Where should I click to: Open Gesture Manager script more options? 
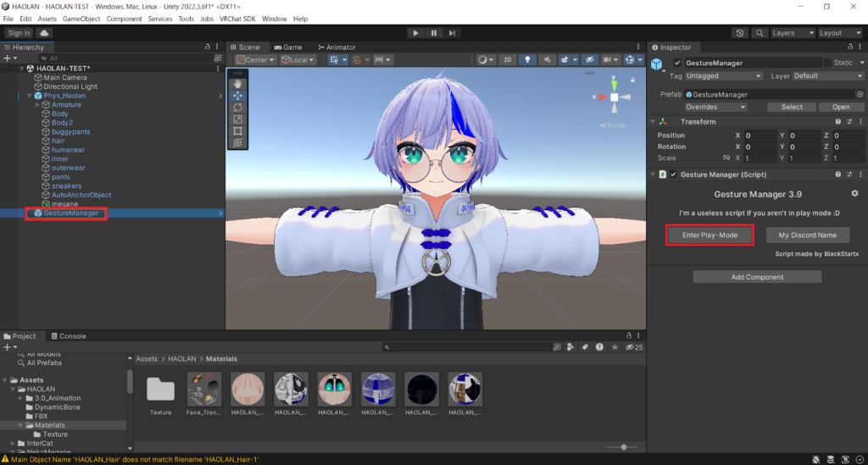pyautogui.click(x=860, y=174)
